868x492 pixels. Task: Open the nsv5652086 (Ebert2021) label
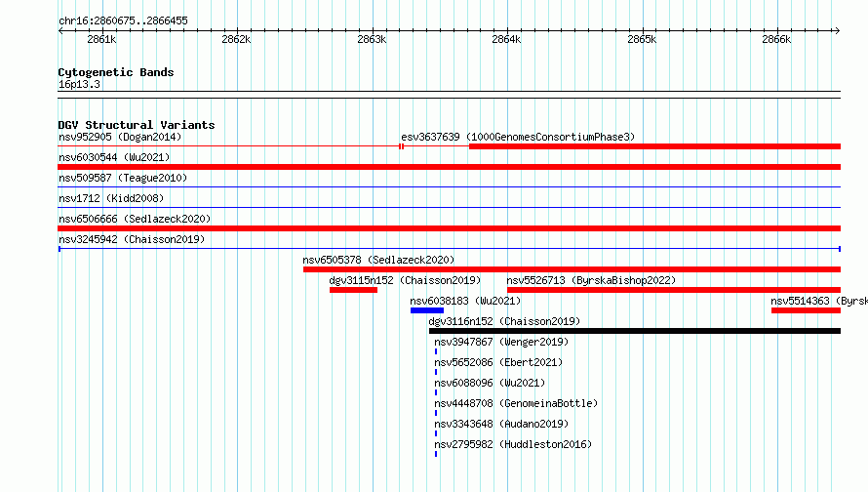tap(498, 362)
